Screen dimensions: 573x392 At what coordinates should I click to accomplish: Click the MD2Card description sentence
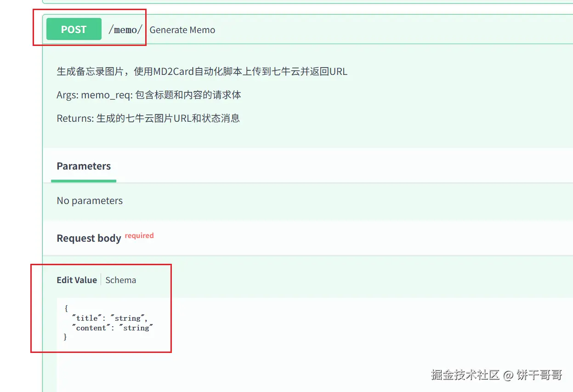tap(202, 72)
